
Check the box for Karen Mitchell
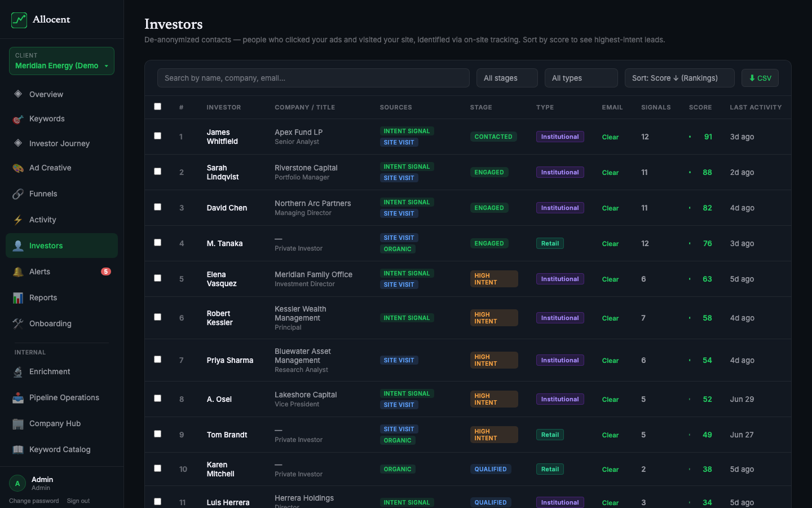click(158, 468)
